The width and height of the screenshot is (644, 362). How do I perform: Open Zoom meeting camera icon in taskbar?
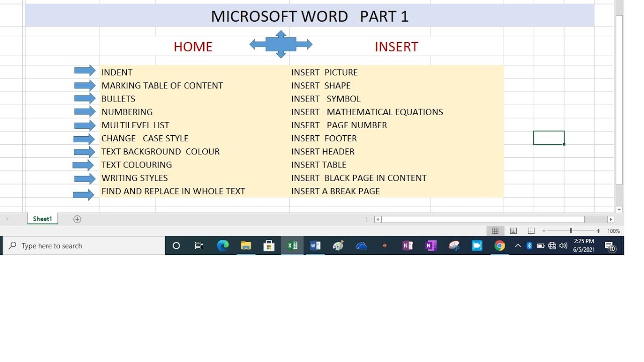(477, 246)
